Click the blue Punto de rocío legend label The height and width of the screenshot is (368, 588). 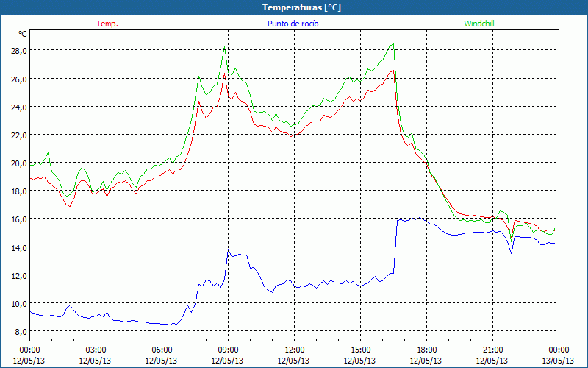tap(293, 24)
